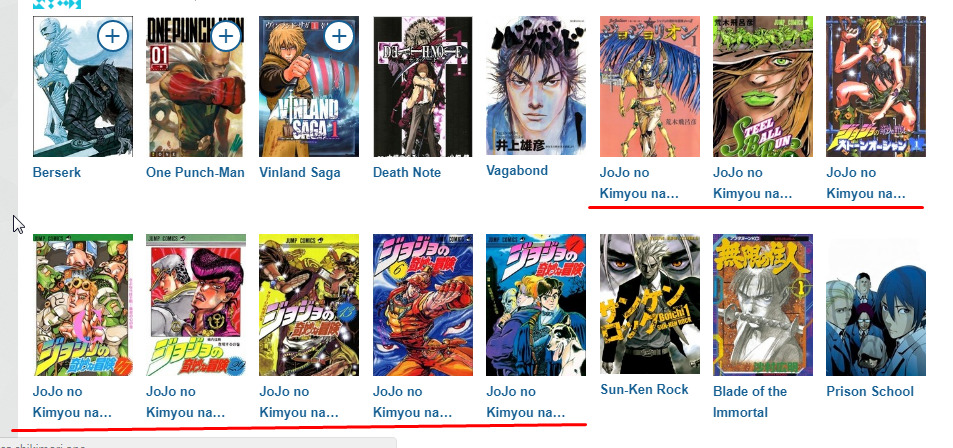The width and height of the screenshot is (953, 448).
Task: Open the Berserk title link
Action: (57, 173)
